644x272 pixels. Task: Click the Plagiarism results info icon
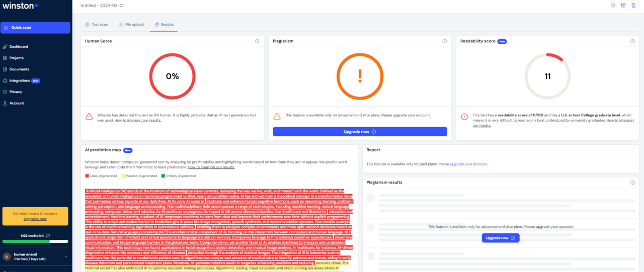tap(632, 183)
